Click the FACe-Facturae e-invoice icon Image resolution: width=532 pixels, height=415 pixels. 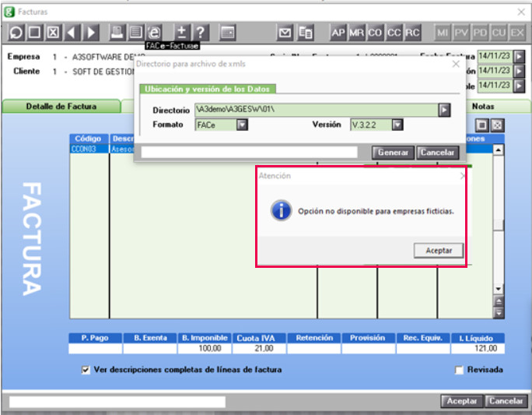tap(154, 33)
